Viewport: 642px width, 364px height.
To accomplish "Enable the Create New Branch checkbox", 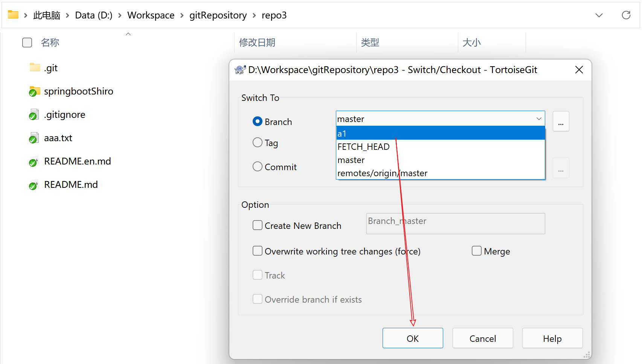I will pos(258,225).
